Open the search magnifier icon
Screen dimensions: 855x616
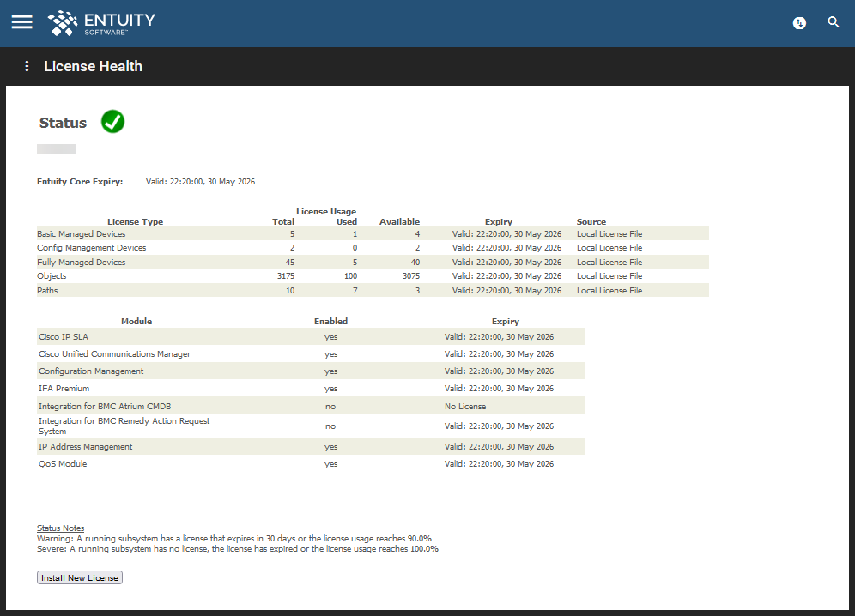click(834, 22)
